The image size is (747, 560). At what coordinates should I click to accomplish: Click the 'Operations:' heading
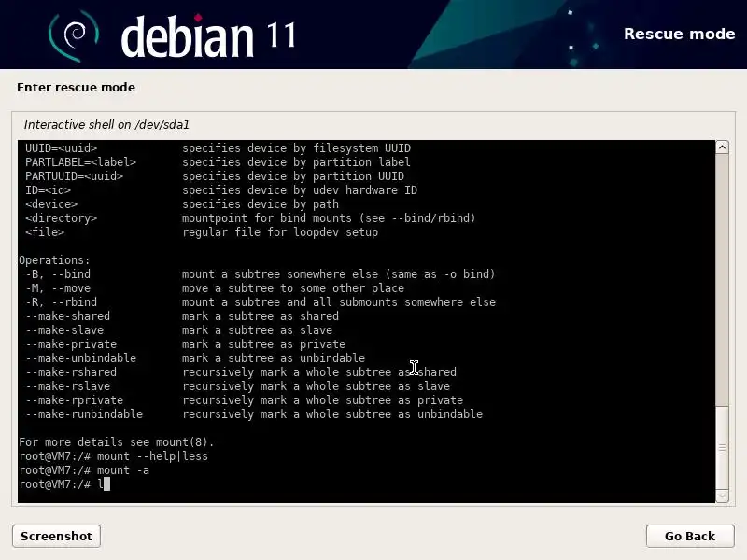[54, 260]
